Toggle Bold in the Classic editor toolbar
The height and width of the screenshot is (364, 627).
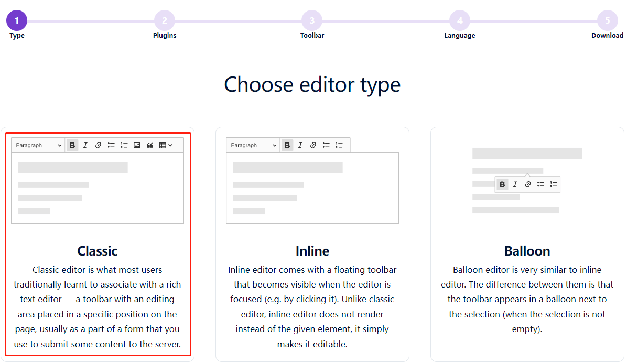point(72,145)
